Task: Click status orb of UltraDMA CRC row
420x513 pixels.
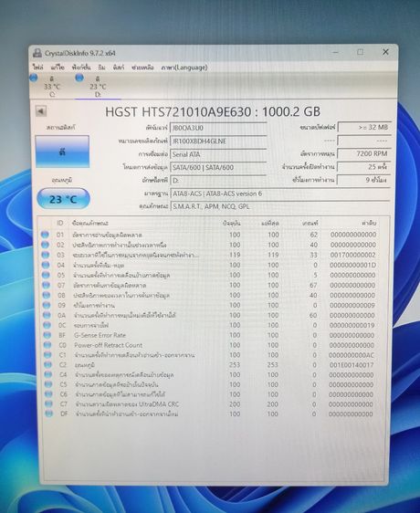Action: point(48,403)
